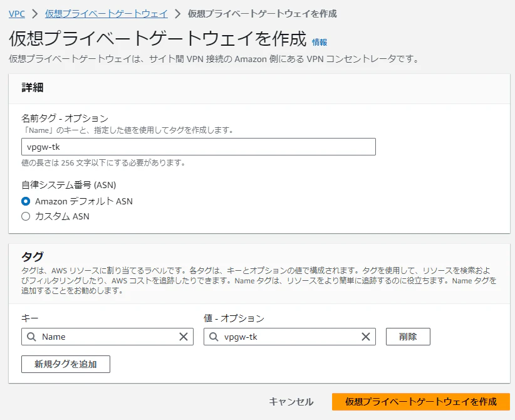The image size is (515, 420).
Task: Select カスタム ASN radio button
Action: click(26, 216)
